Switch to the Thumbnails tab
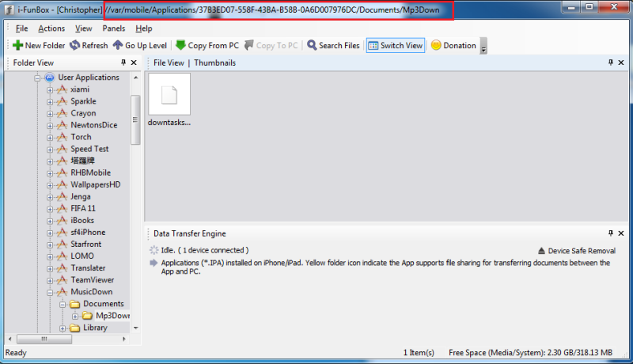The image size is (633, 364). pos(215,63)
